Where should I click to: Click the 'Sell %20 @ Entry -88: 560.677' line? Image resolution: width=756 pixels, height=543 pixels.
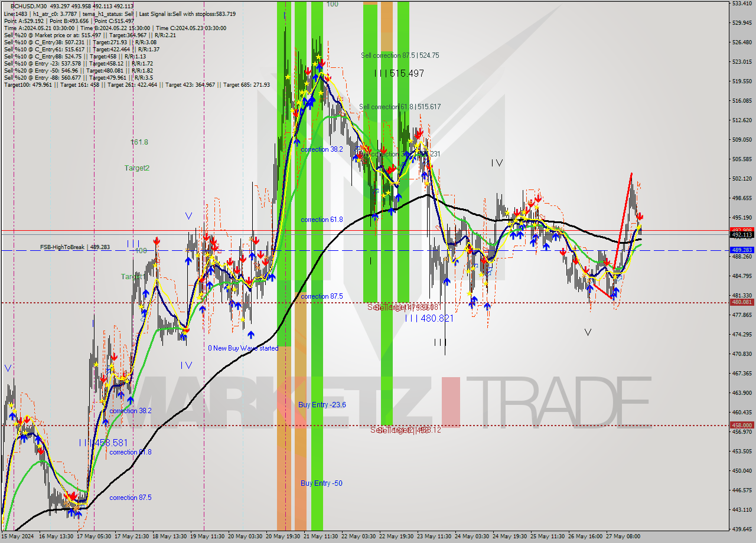point(79,78)
